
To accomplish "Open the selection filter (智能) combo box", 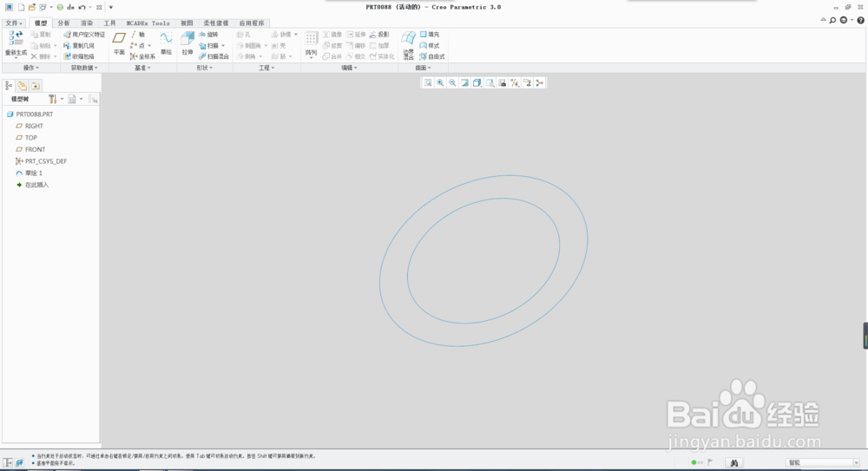I will click(823, 462).
